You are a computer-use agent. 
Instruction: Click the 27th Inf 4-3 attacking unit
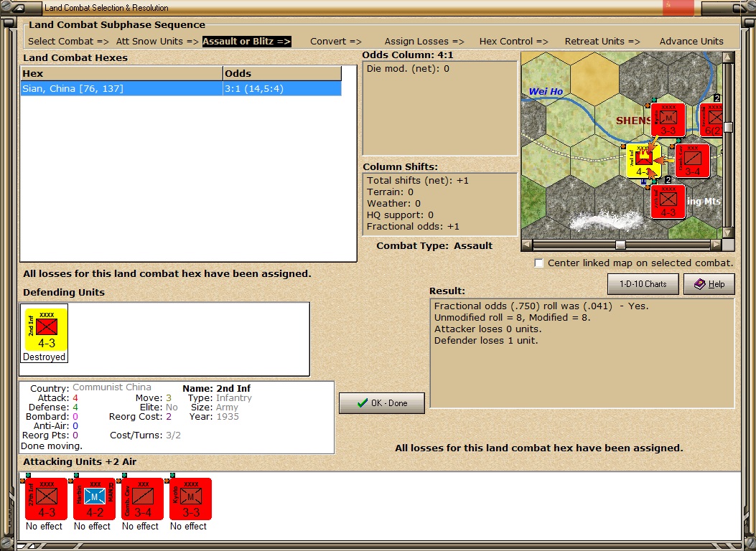(x=46, y=499)
